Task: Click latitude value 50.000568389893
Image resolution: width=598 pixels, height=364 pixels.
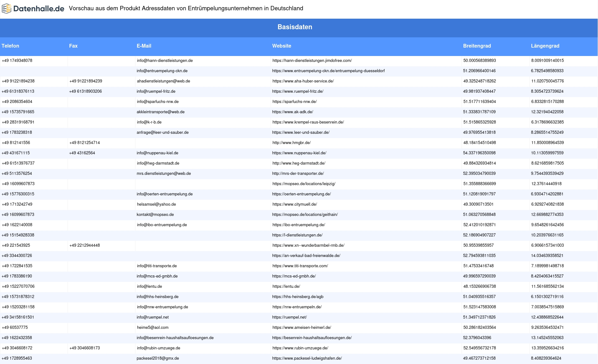Action: 480,61
